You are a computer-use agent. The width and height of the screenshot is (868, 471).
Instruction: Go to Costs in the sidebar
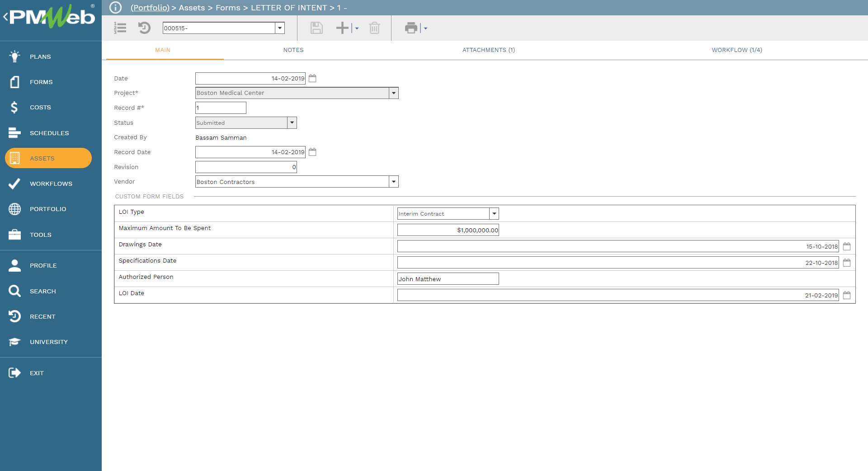click(40, 108)
